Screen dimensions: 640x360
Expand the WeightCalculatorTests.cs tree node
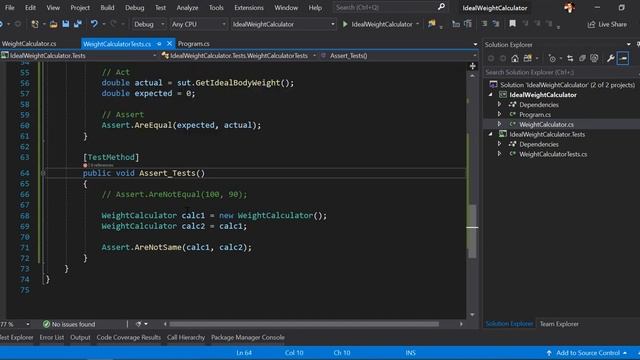pyautogui.click(x=500, y=154)
